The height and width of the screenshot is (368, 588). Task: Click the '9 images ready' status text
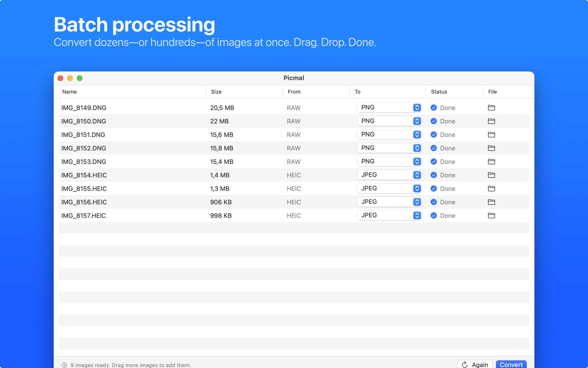(x=131, y=365)
